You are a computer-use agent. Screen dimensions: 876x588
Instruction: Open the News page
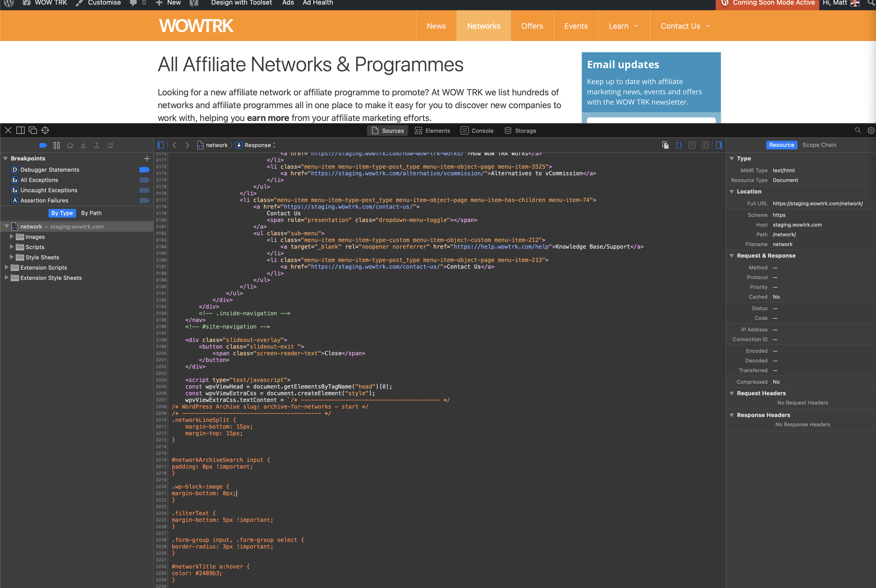coord(436,26)
